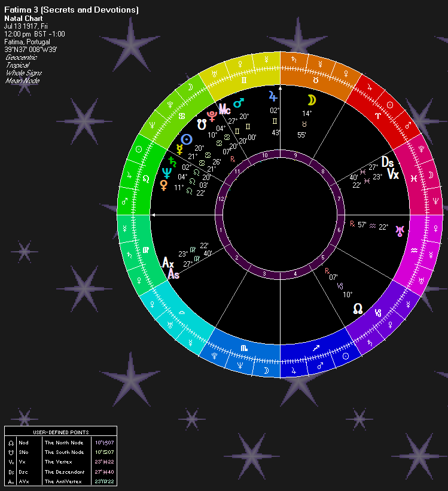448x491 pixels.
Task: Click the Moon's '14°' degree label
Action: tap(307, 114)
